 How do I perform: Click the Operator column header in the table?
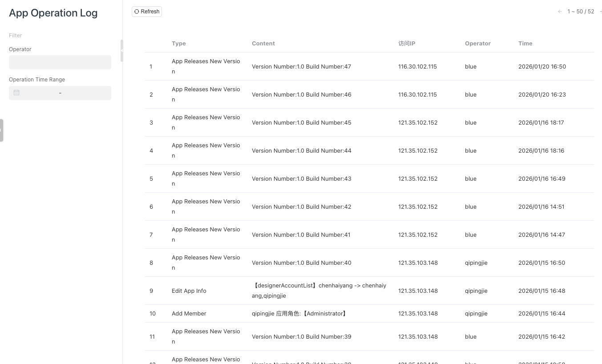point(477,44)
